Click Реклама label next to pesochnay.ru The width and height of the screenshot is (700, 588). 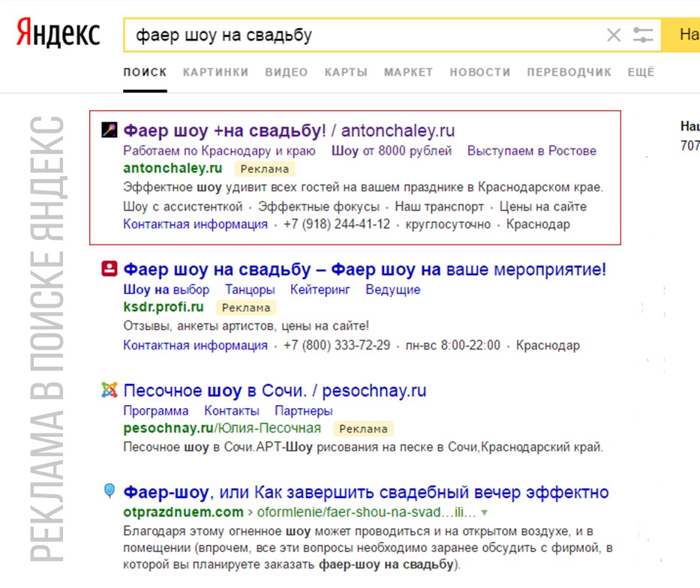[x=363, y=429]
